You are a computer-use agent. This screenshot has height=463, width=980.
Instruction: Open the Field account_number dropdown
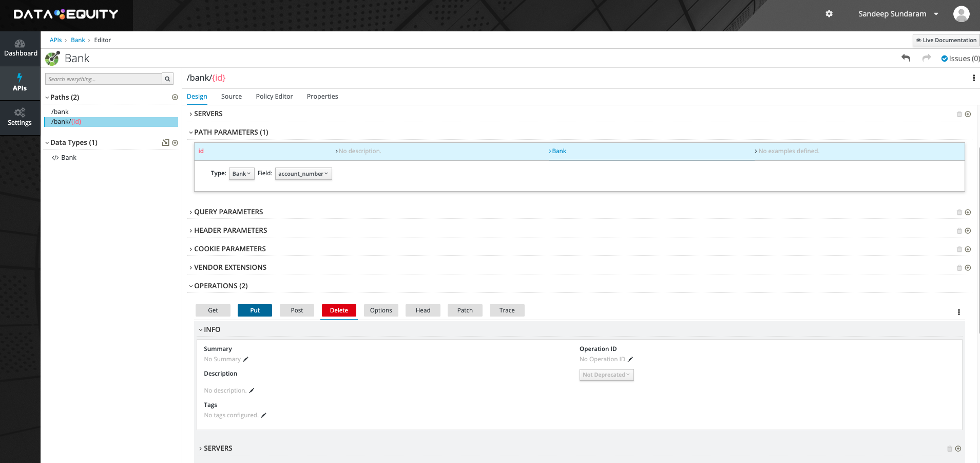click(x=303, y=174)
